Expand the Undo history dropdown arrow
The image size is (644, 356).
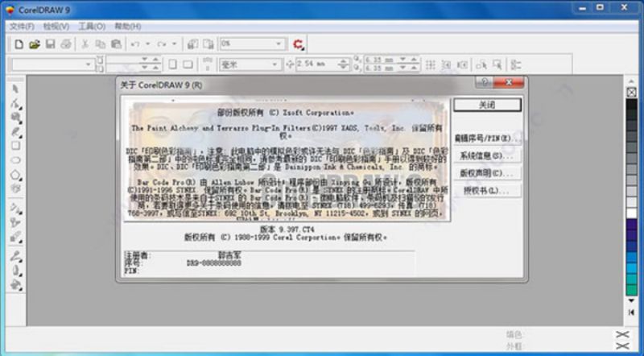147,44
